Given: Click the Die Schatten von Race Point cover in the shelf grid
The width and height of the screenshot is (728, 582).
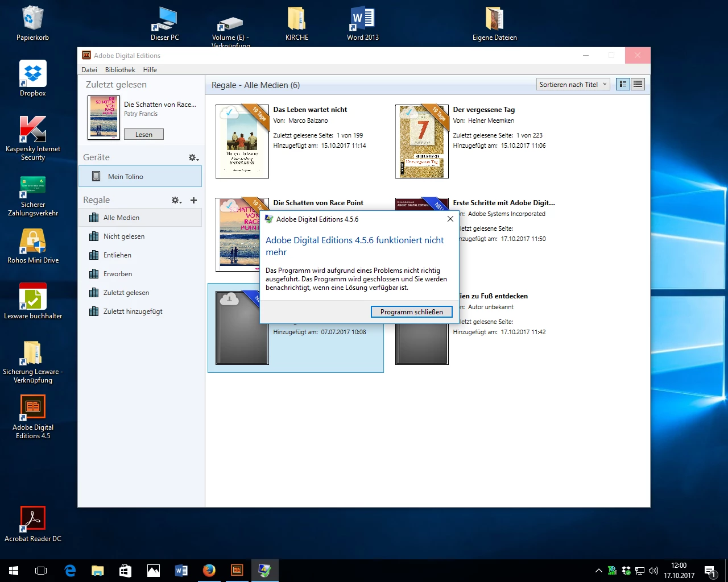Looking at the screenshot, I should pos(238,234).
